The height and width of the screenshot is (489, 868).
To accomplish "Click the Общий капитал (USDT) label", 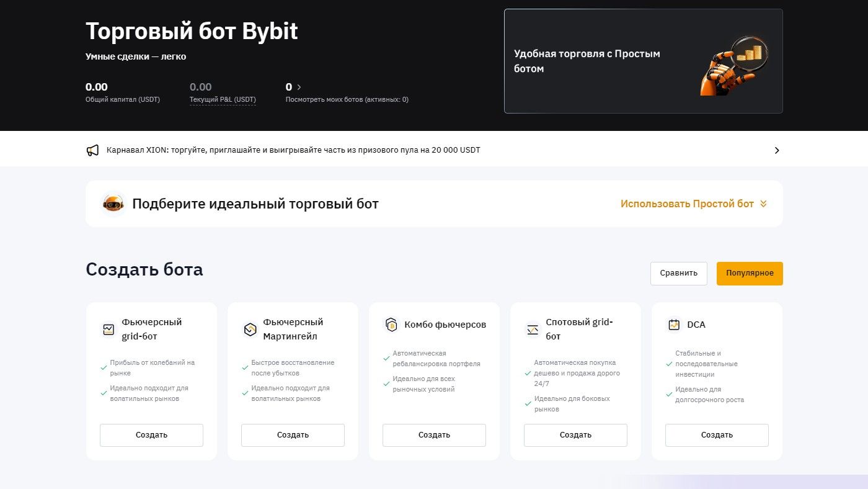I will click(x=123, y=99).
